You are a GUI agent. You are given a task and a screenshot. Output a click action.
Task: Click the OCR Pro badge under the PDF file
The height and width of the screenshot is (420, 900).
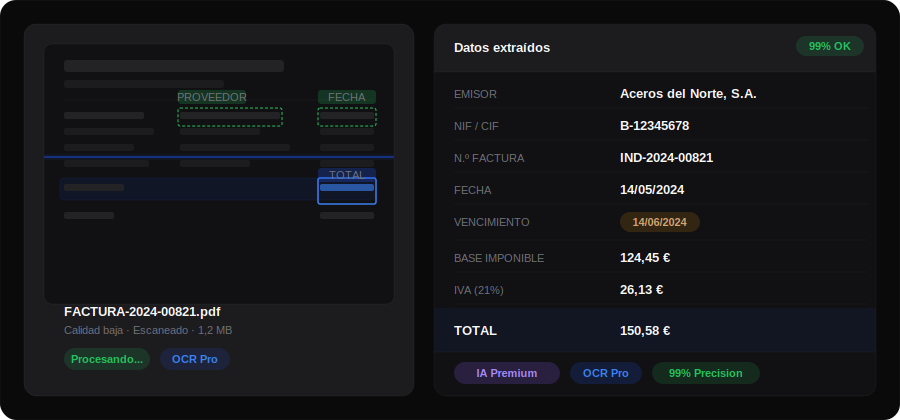click(x=195, y=359)
